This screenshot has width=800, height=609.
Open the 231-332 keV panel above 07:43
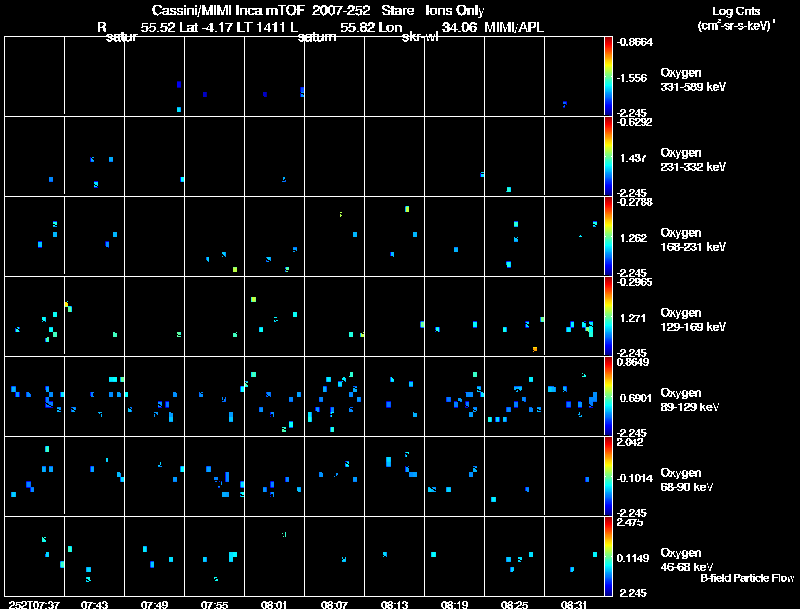coord(94,156)
